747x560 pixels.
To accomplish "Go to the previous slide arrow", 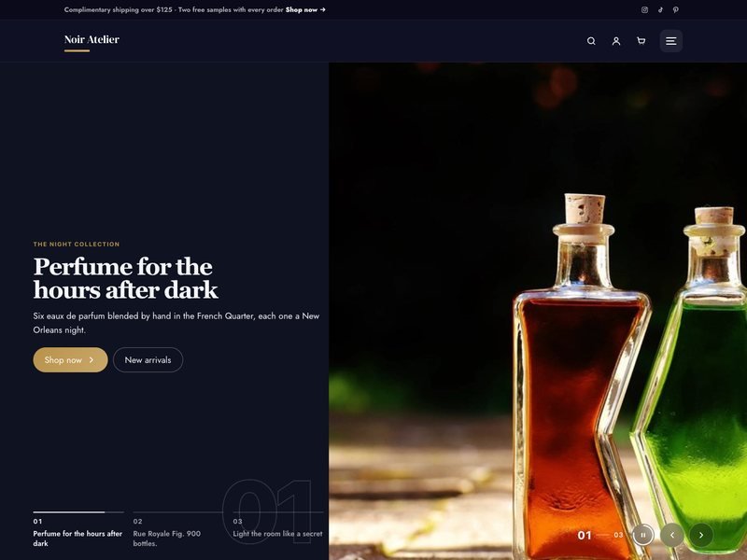I will pyautogui.click(x=672, y=535).
